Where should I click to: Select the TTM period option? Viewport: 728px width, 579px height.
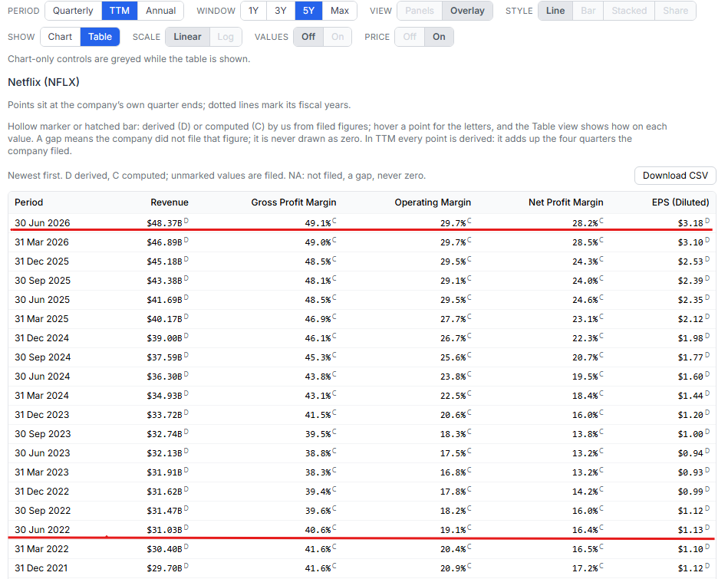pos(120,11)
